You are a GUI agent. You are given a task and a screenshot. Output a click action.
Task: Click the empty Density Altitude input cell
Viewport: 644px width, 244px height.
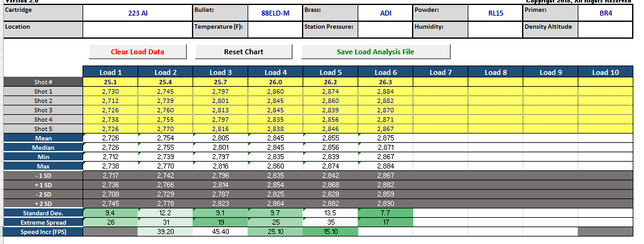pos(605,29)
